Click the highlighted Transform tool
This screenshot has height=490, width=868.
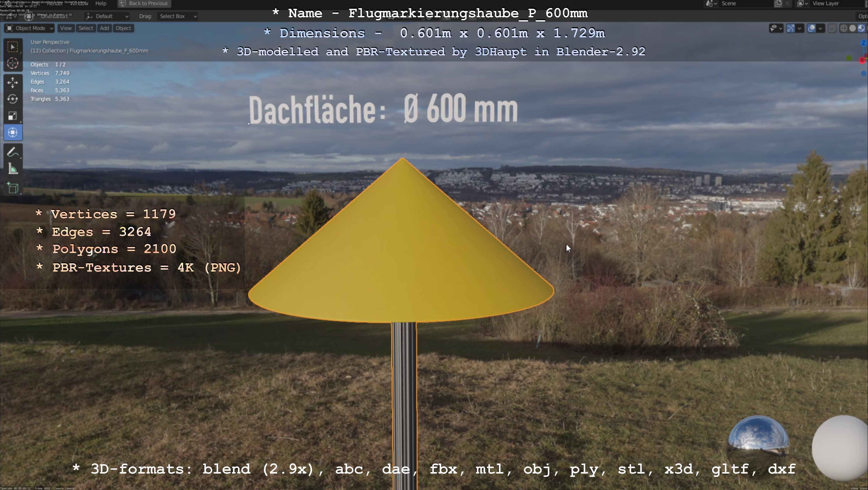[x=13, y=132]
